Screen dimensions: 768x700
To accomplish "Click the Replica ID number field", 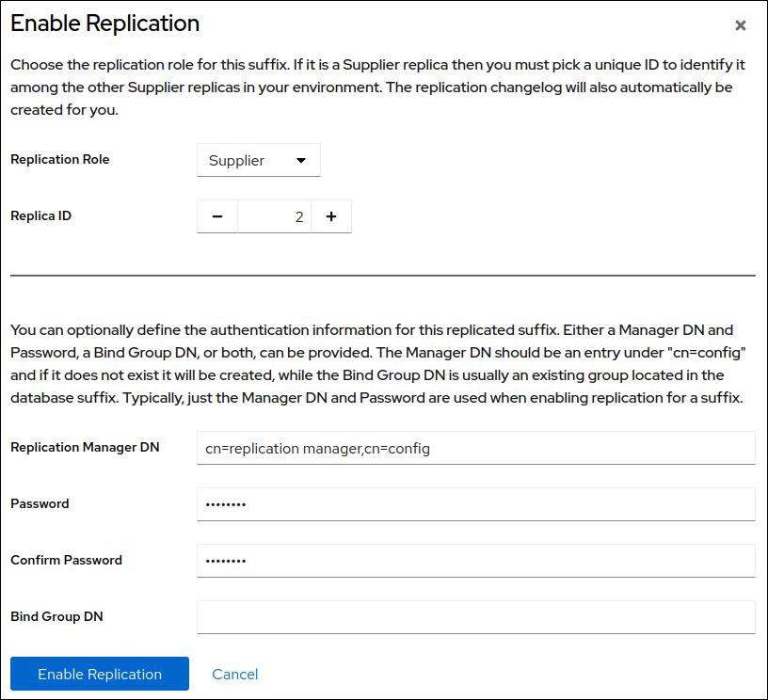I will [274, 216].
